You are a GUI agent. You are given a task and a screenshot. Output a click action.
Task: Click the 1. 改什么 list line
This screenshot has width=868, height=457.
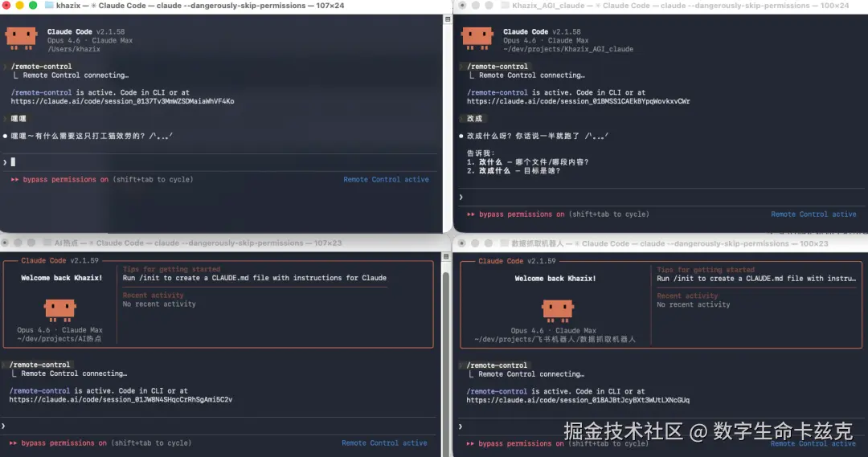click(x=527, y=162)
